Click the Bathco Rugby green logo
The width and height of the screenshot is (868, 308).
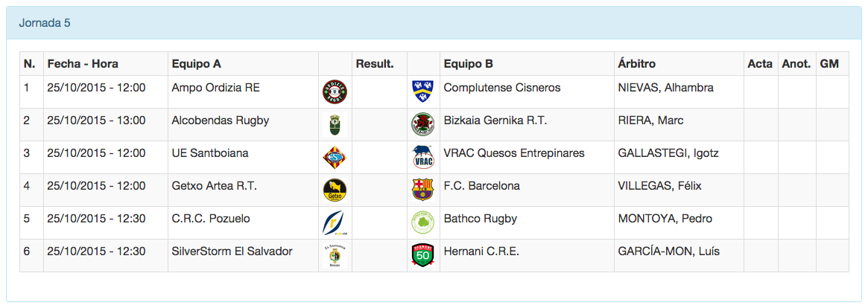(x=423, y=223)
